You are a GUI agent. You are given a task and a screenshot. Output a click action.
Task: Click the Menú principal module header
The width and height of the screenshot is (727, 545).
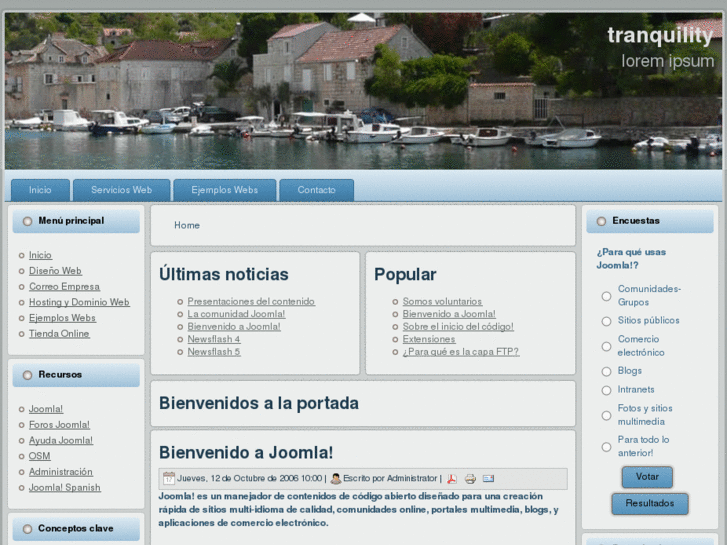(76, 221)
